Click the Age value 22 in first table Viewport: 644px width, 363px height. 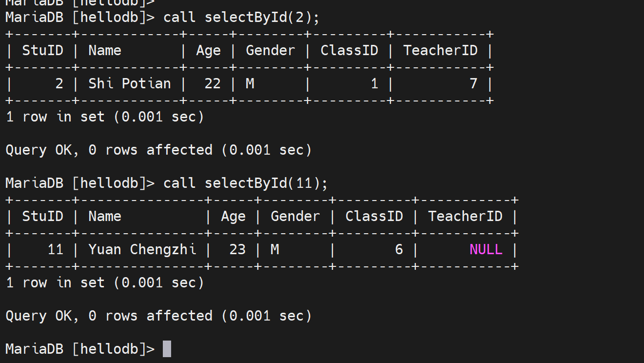click(213, 84)
